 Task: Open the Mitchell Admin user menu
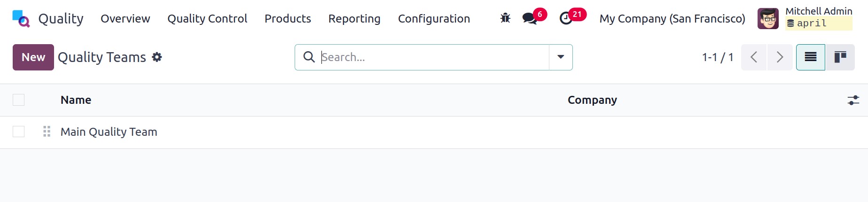click(x=805, y=19)
